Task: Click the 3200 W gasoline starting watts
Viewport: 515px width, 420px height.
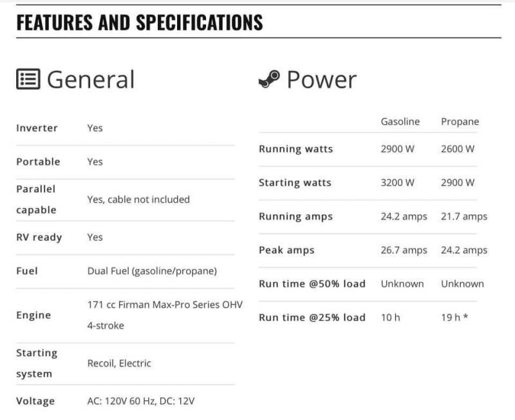Action: coord(398,183)
